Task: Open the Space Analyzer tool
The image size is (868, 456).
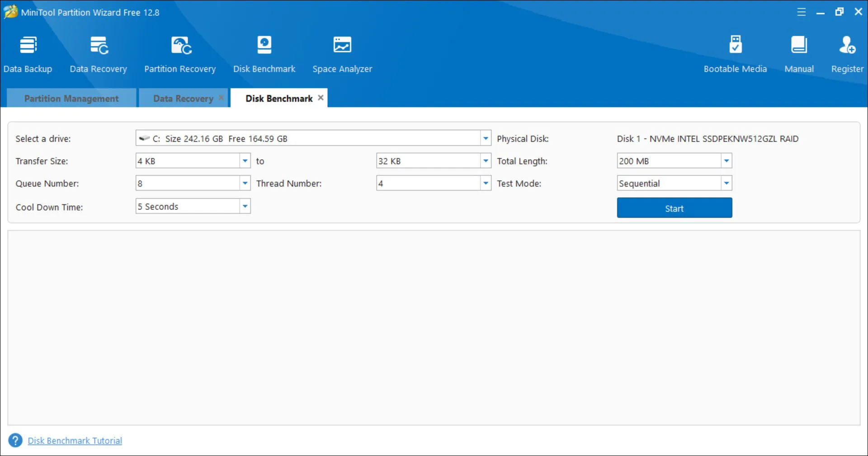Action: point(342,46)
